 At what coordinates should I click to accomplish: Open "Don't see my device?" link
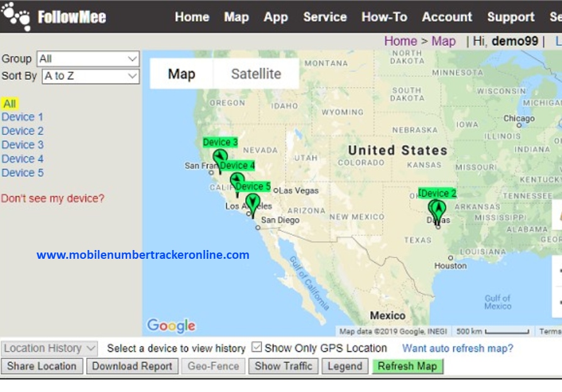pos(52,199)
